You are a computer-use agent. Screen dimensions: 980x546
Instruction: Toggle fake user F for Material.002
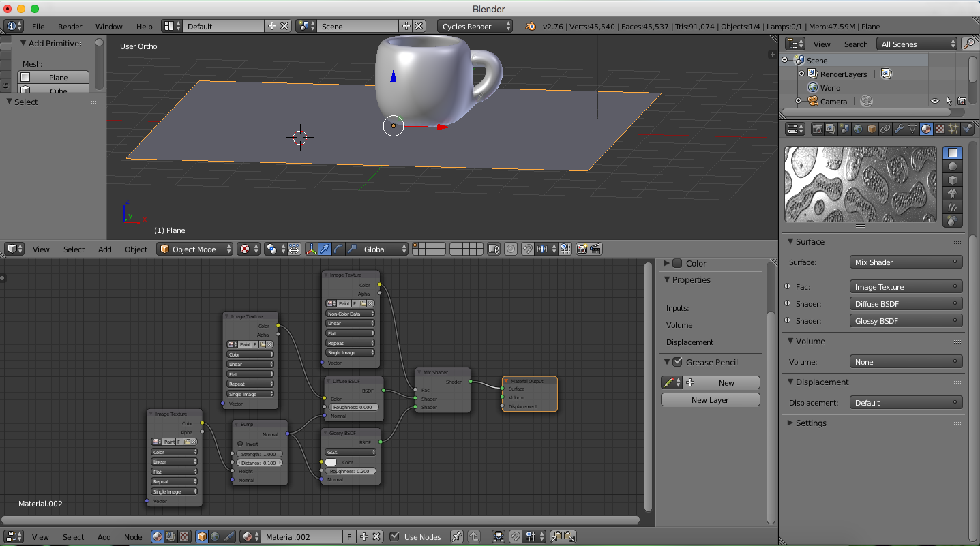(349, 536)
